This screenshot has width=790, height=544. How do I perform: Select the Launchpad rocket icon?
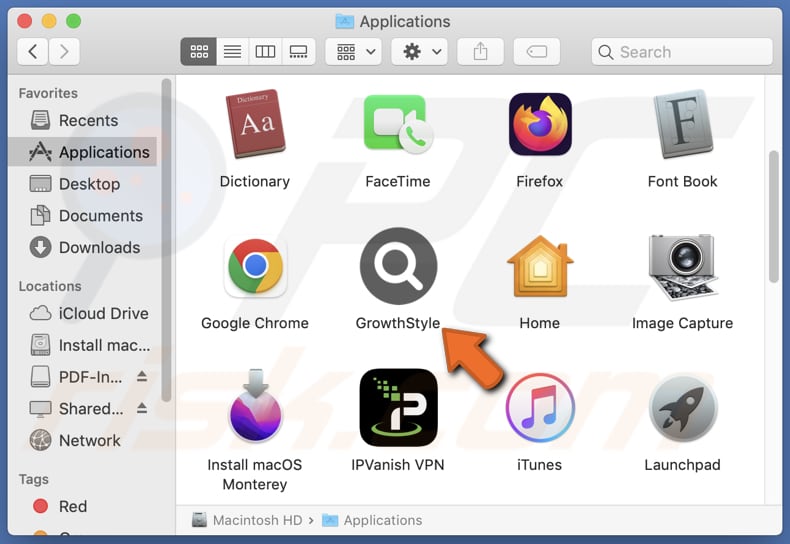pos(683,407)
